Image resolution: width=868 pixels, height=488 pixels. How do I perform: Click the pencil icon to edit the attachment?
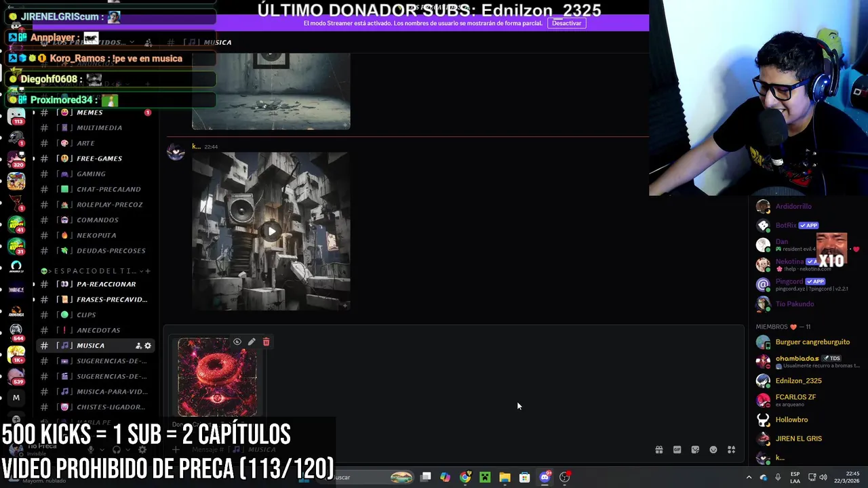252,342
